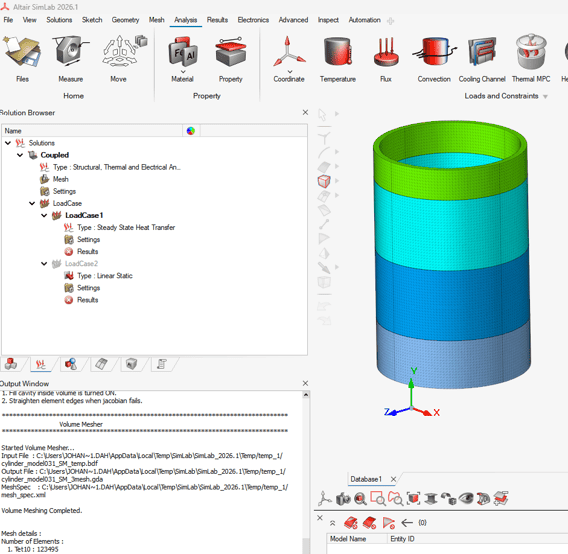568x554 pixels.
Task: Collapse the Coupled solution node
Action: click(20, 155)
